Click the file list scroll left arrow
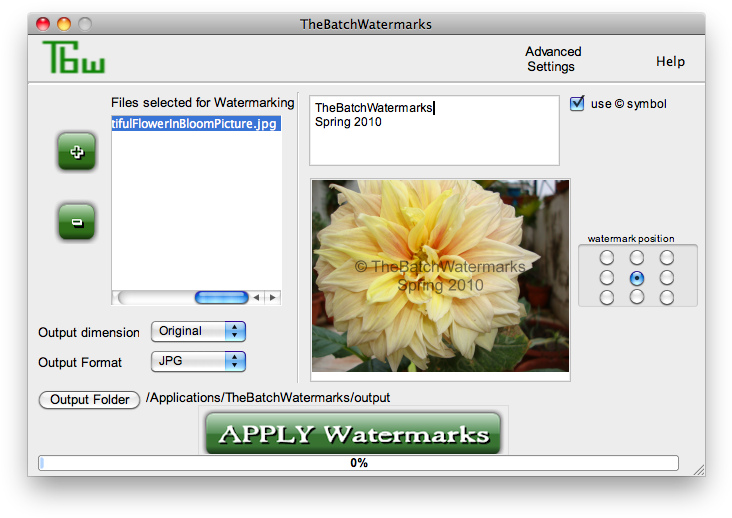This screenshot has width=732, height=518. 256,297
